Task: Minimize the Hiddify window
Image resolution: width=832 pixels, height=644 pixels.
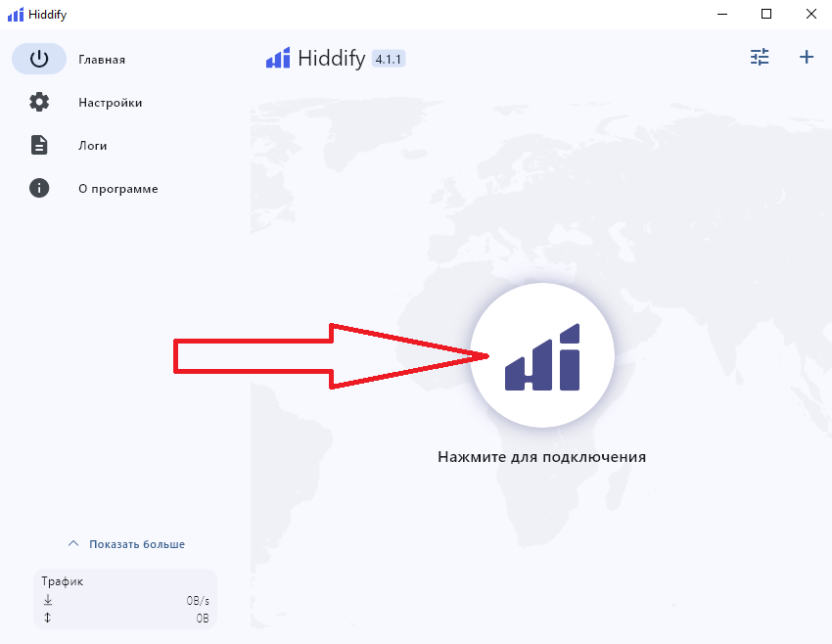Action: [x=722, y=15]
